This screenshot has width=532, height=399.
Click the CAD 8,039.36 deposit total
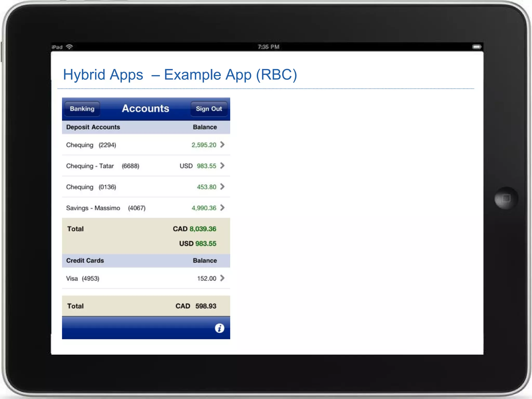[195, 229]
